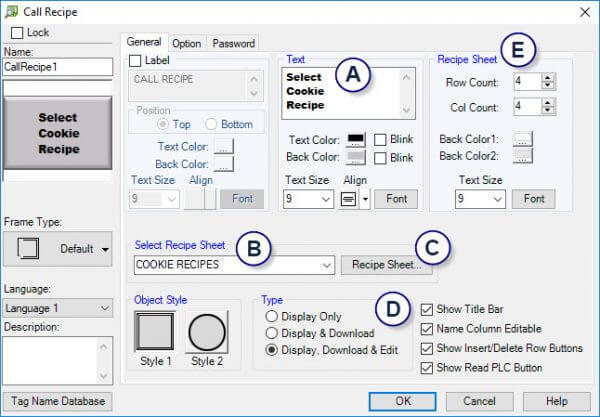Image resolution: width=600 pixels, height=417 pixels.
Task: Open Recipe Sheet Back Color2 picker button
Action: (x=523, y=155)
